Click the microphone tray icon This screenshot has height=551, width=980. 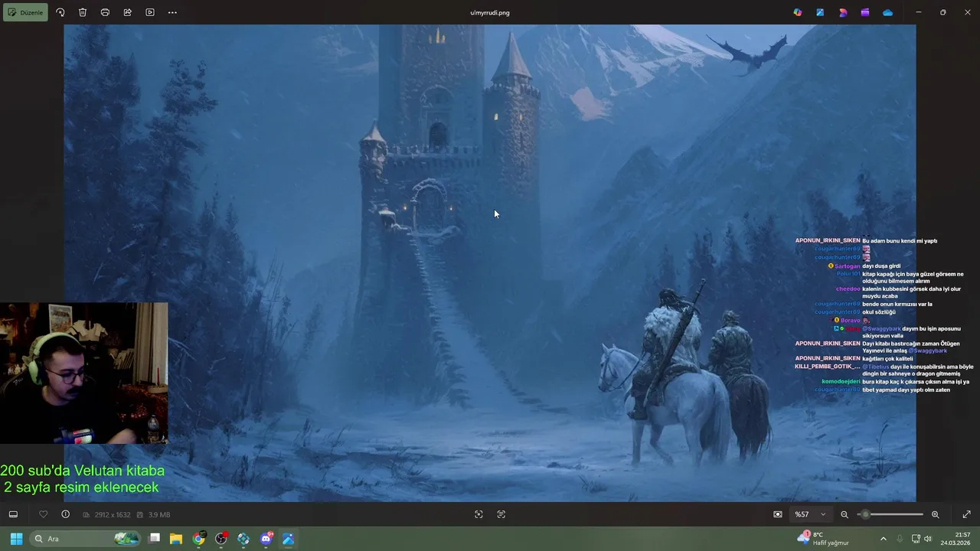tap(900, 539)
